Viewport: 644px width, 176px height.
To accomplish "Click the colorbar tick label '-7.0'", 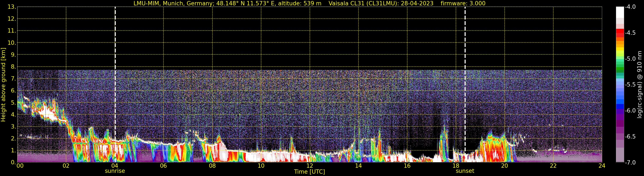I will 630,163.
